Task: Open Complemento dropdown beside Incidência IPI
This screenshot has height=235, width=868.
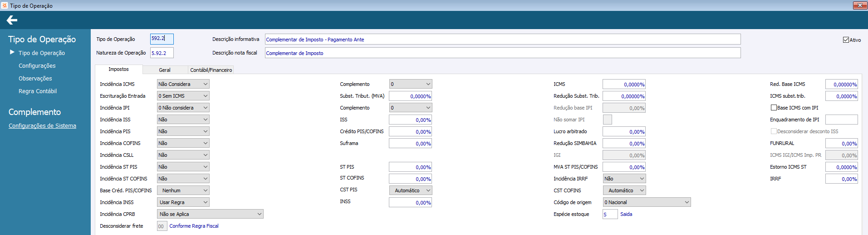Action: (411, 108)
